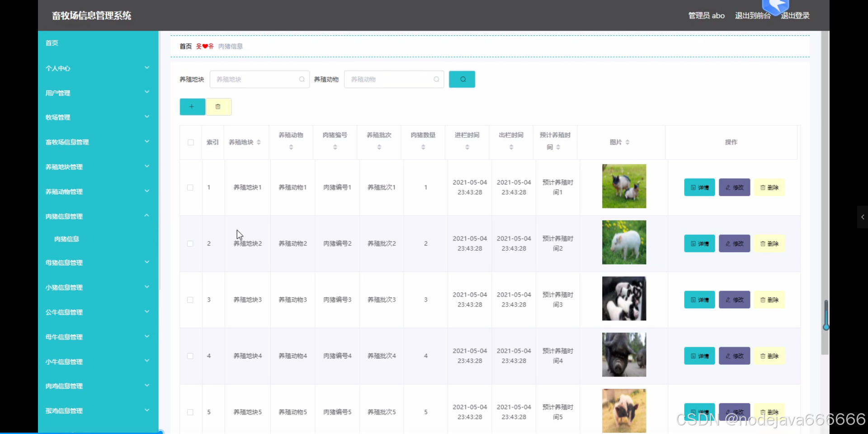Check the row 3 养殖地块3 checkbox

point(190,300)
